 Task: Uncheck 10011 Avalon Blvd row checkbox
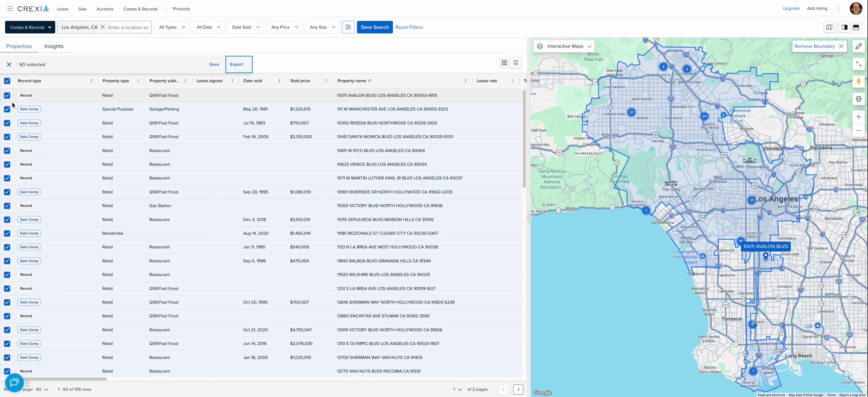pyautogui.click(x=7, y=95)
